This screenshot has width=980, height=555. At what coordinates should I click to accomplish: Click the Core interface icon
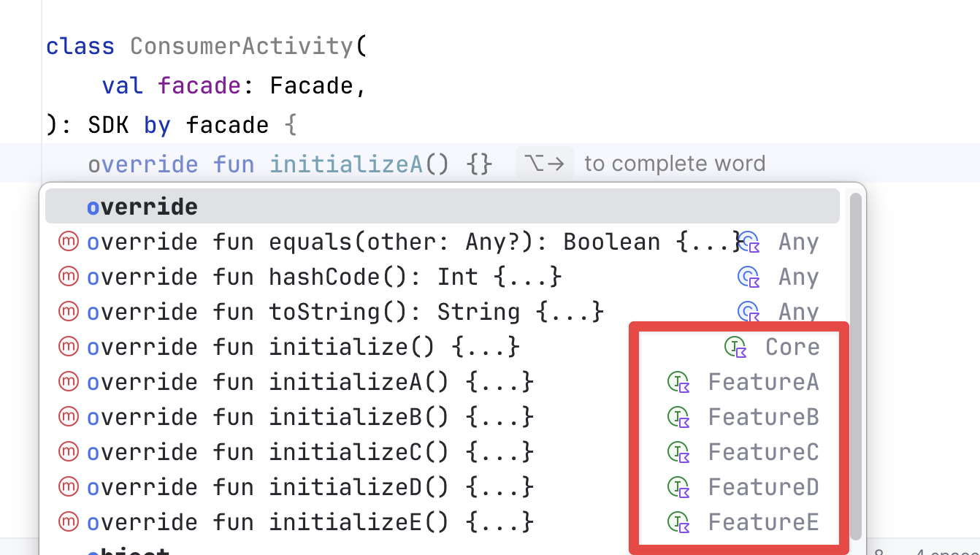(735, 347)
